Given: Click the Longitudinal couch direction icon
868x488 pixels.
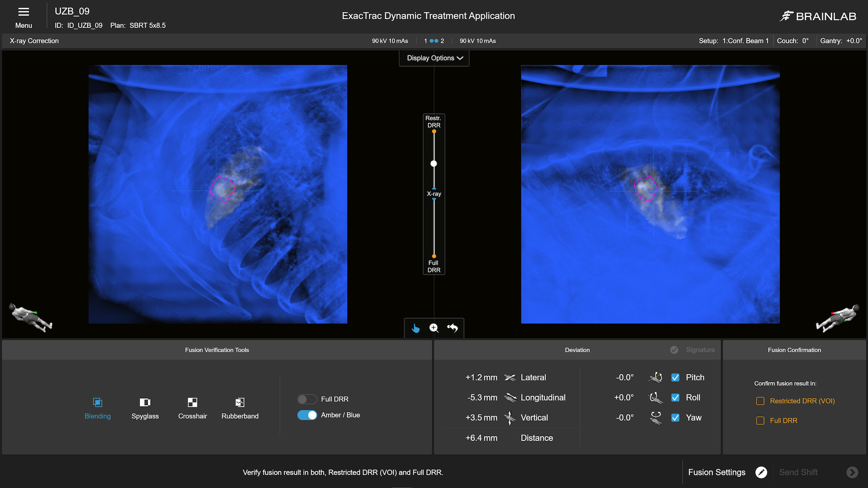Looking at the screenshot, I should [x=510, y=397].
